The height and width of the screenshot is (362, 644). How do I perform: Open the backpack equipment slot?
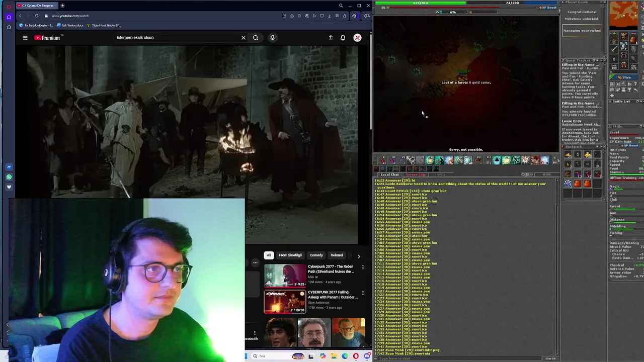(633, 39)
